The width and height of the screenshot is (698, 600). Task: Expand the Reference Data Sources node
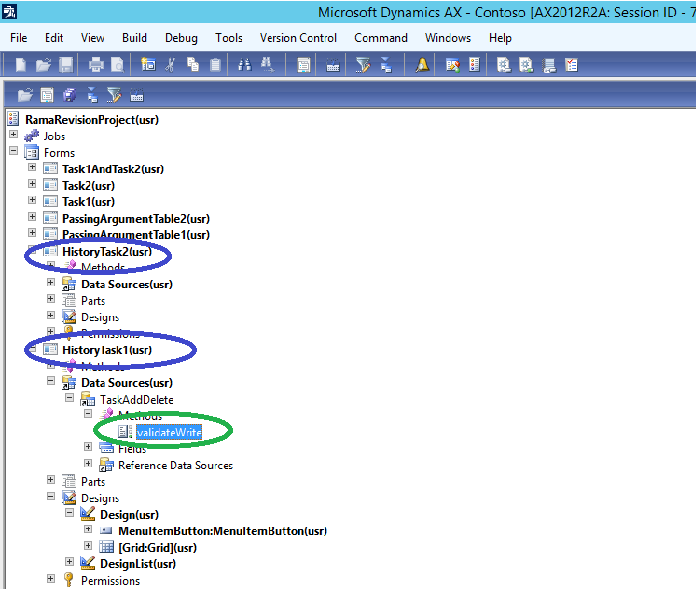(88, 463)
